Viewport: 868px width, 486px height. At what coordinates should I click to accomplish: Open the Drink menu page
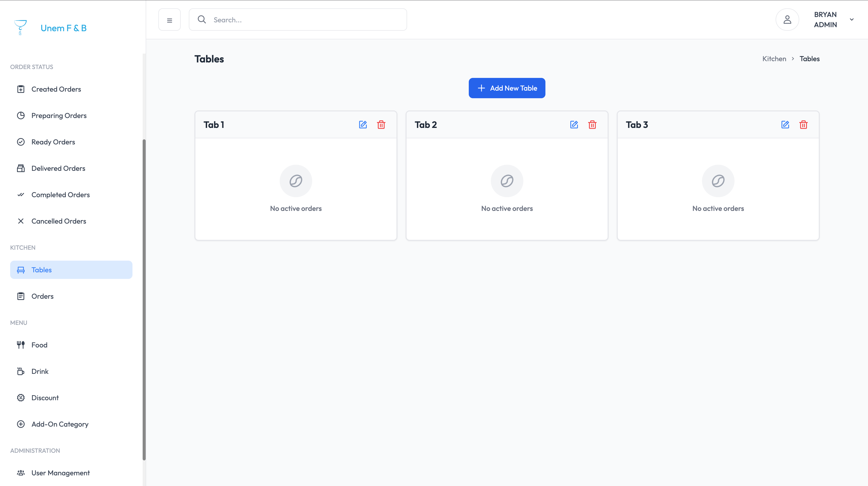[71, 371]
